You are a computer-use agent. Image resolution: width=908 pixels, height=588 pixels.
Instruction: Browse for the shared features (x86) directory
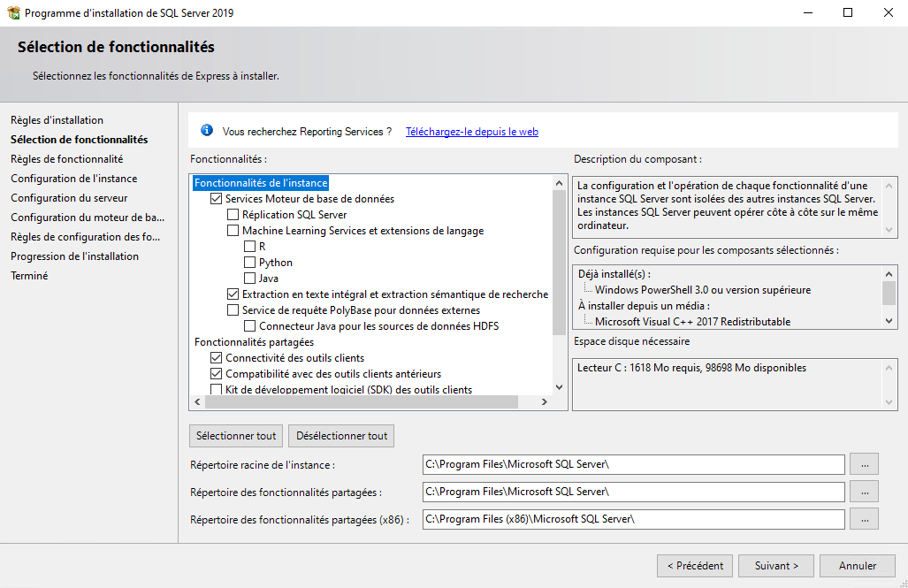pyautogui.click(x=864, y=519)
